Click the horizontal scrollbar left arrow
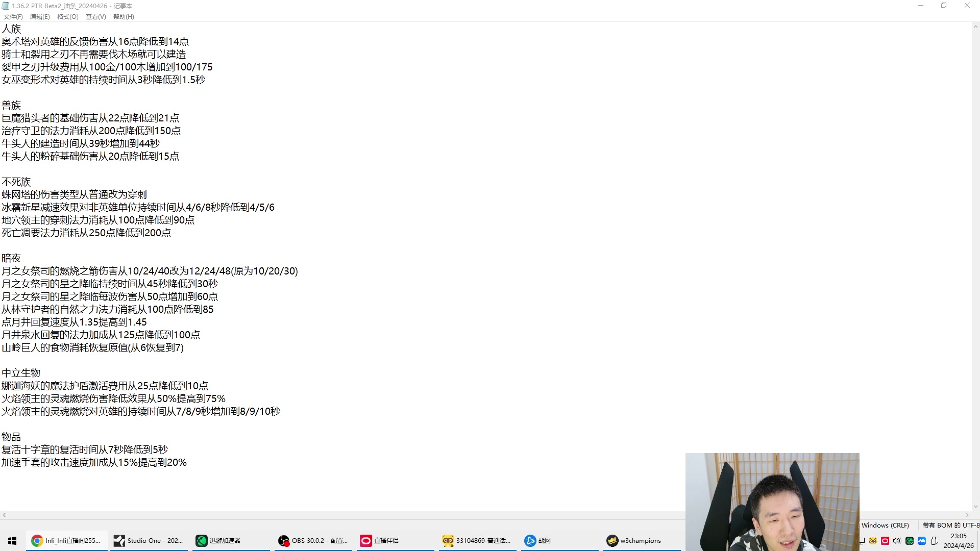 (x=4, y=515)
